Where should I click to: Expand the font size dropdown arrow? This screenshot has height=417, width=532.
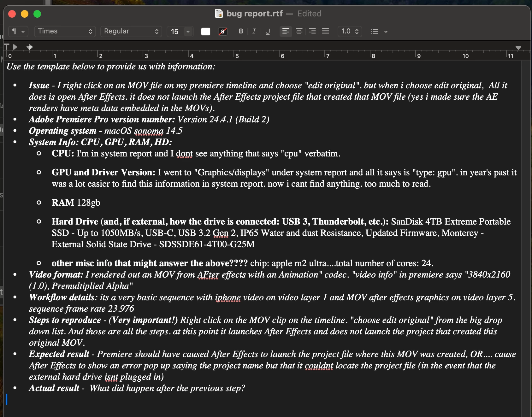tap(188, 32)
